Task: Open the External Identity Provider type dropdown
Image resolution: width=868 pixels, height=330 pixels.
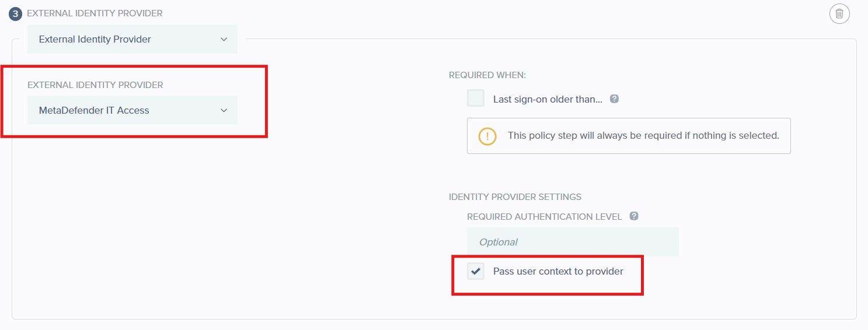Action: [x=133, y=39]
